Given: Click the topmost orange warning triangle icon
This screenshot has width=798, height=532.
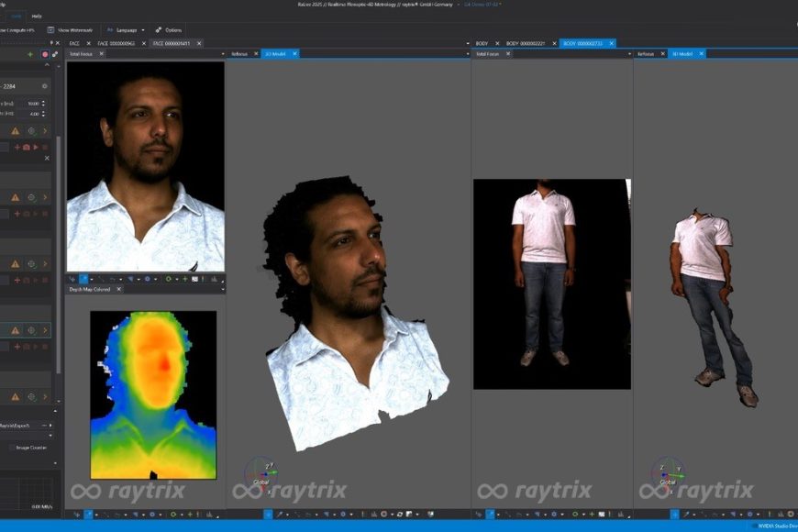Looking at the screenshot, I should click(15, 131).
